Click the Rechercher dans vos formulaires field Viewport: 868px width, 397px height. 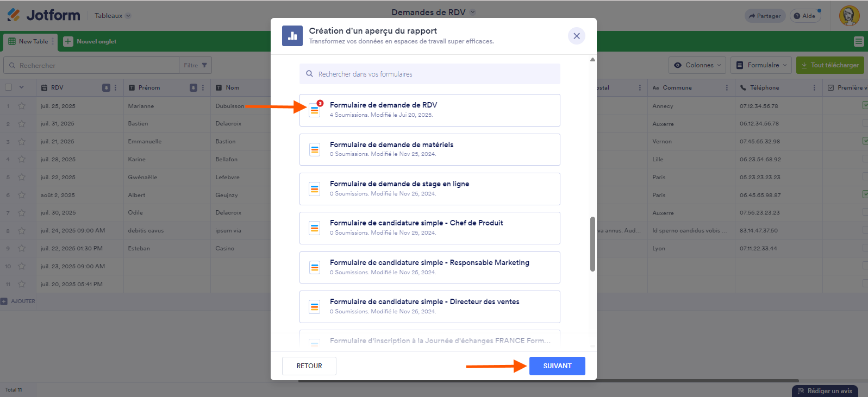[429, 74]
